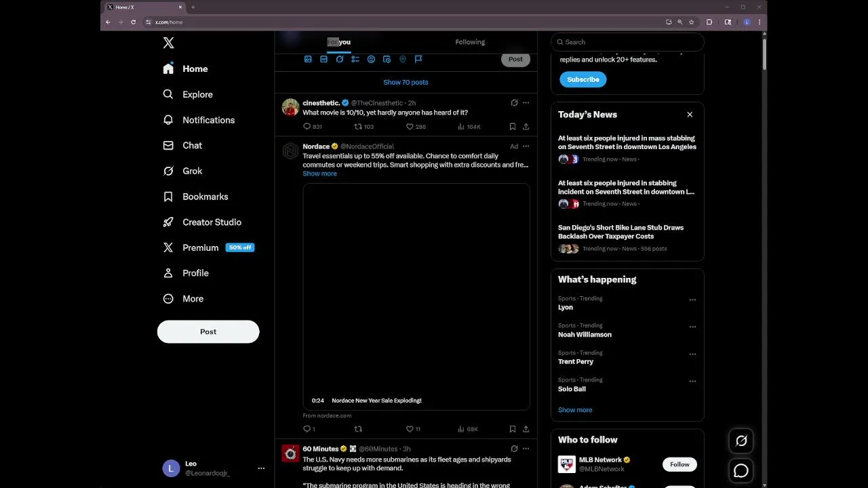
Task: Go to Bookmarks
Action: [x=196, y=197]
